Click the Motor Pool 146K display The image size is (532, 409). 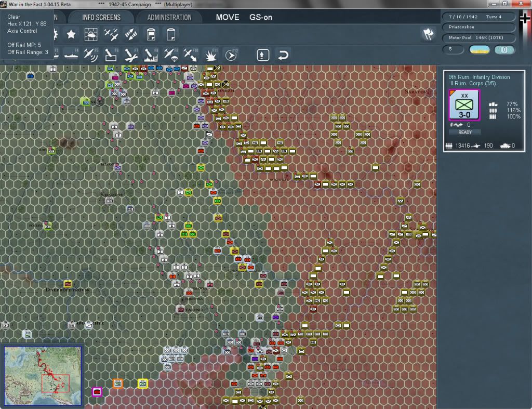478,37
